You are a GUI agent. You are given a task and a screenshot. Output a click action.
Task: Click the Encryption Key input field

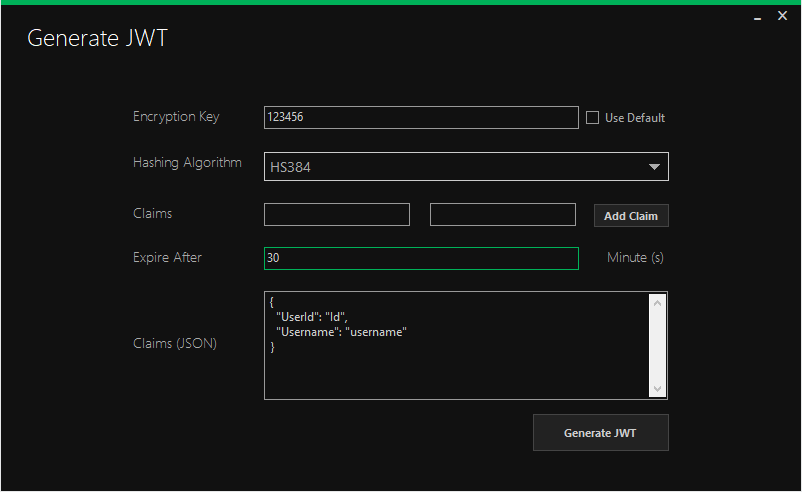(x=421, y=118)
